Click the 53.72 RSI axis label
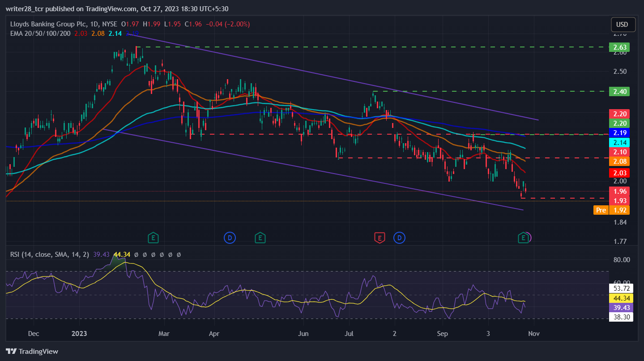Screen dimensions: 644x361 pyautogui.click(x=622, y=289)
